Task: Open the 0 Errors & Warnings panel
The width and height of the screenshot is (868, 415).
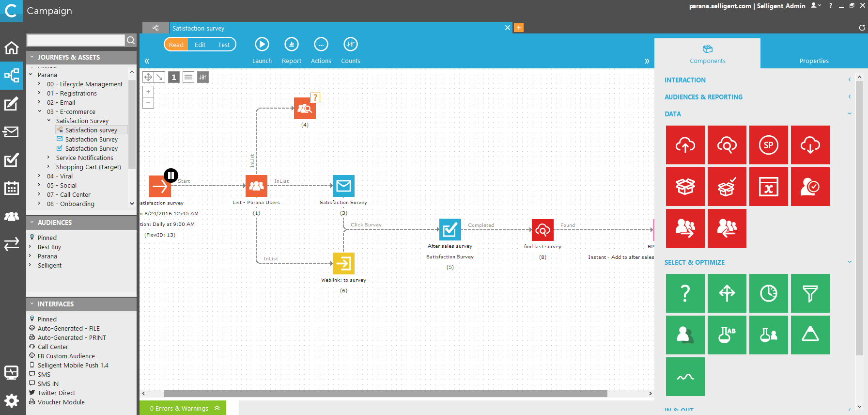Action: [x=183, y=408]
